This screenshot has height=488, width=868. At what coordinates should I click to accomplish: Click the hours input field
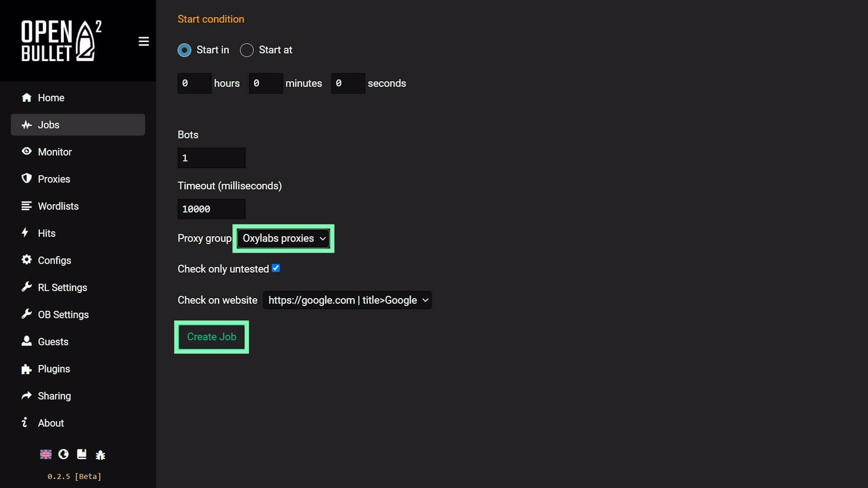tap(194, 83)
